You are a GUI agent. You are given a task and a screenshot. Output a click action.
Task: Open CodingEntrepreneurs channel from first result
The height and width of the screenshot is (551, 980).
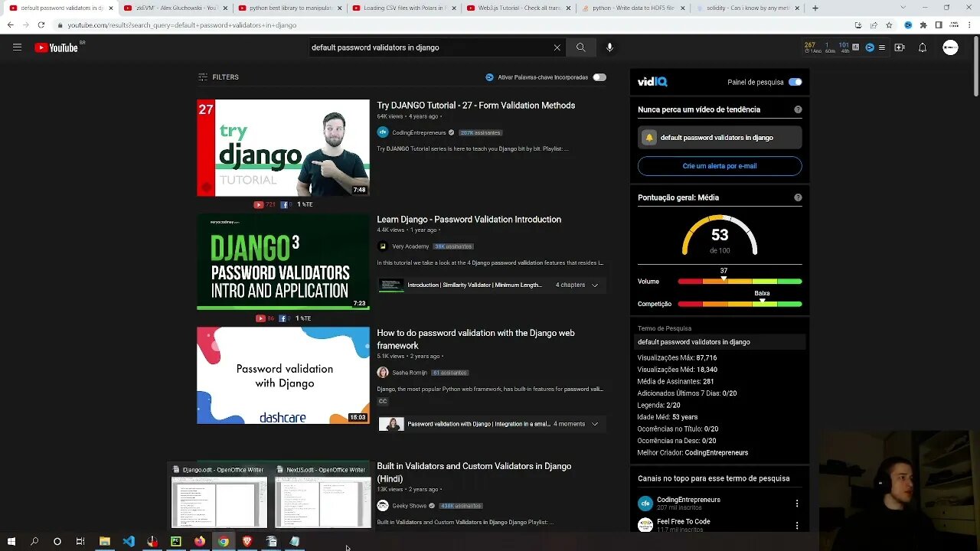[419, 132]
